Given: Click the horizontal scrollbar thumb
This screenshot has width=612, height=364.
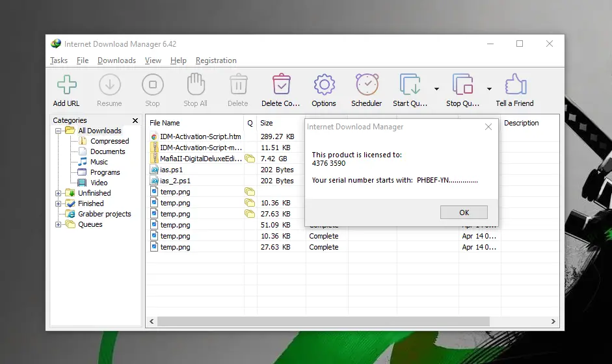Looking at the screenshot, I should click(x=323, y=322).
